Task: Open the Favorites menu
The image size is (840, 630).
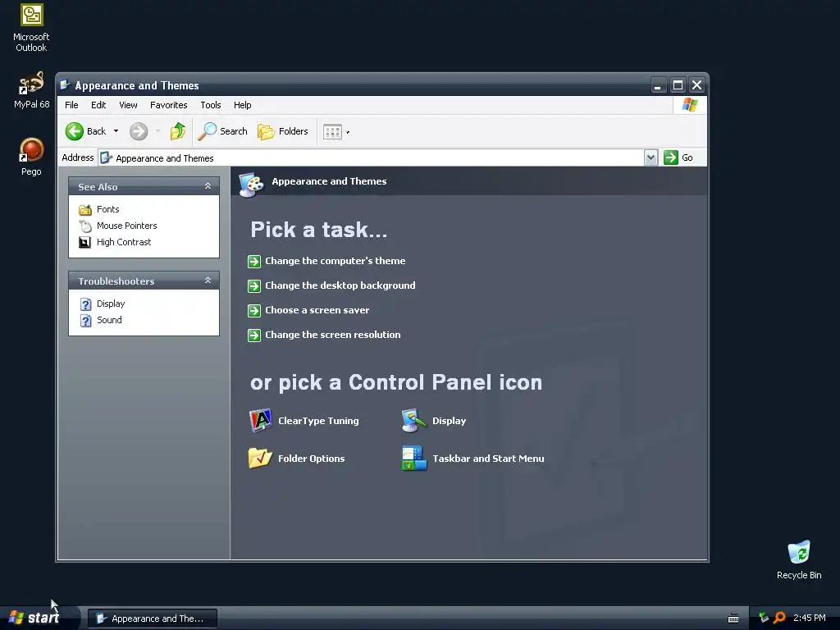Action: 168,105
